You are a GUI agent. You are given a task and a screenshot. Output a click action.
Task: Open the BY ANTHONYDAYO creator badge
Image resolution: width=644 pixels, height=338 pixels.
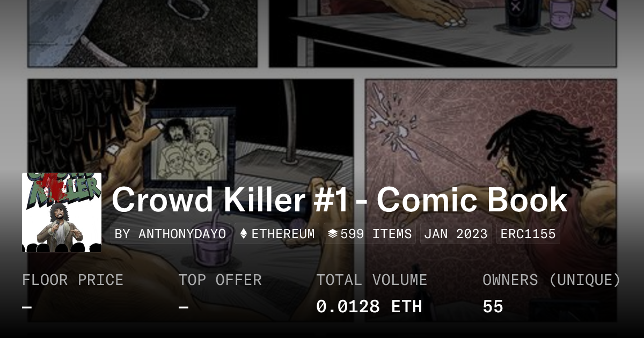point(171,234)
